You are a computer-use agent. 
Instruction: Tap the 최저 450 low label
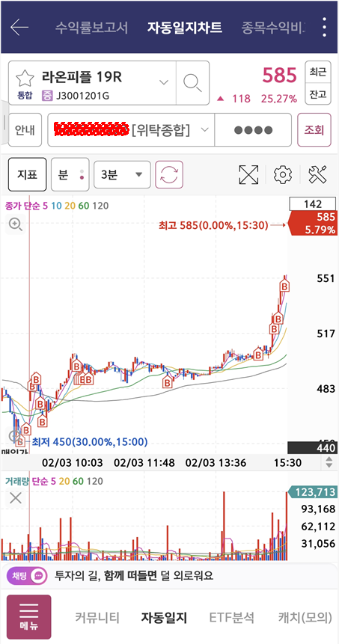pyautogui.click(x=90, y=442)
